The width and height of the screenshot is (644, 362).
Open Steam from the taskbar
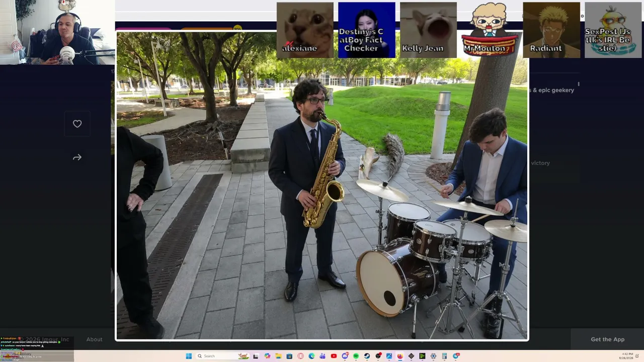[x=367, y=356]
